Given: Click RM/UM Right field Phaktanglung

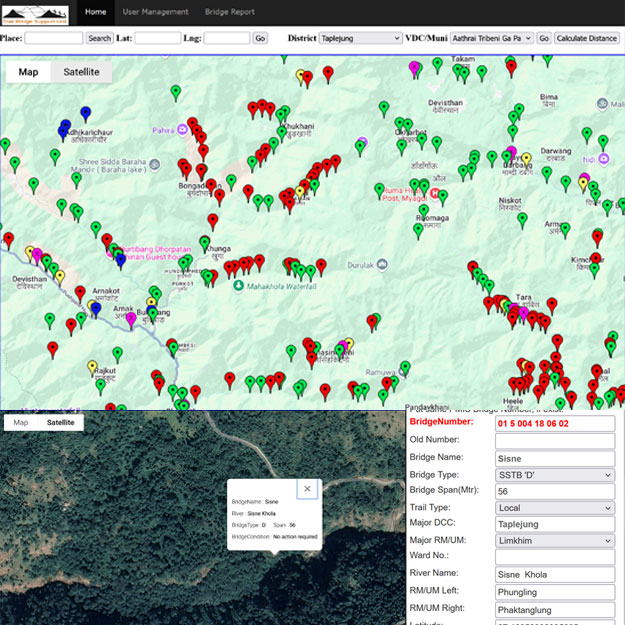Looking at the screenshot, I should click(555, 609).
